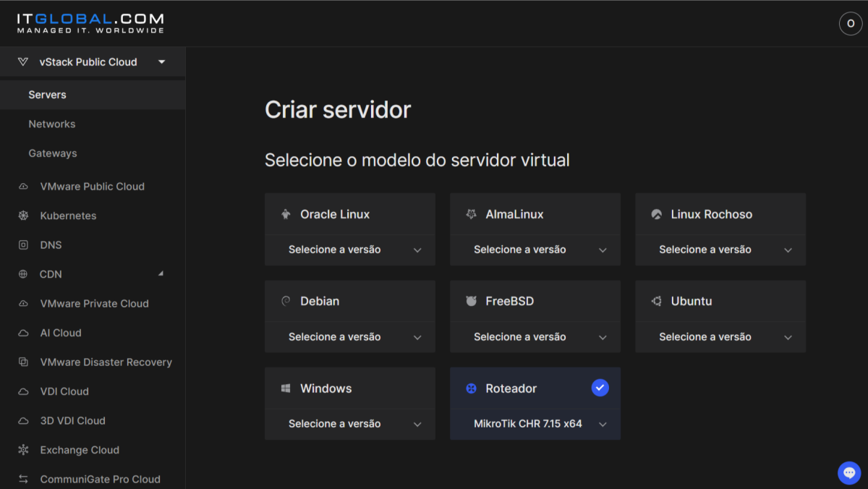Click the Debian swirl icon
Viewport: 868px width, 489px height.
click(286, 302)
